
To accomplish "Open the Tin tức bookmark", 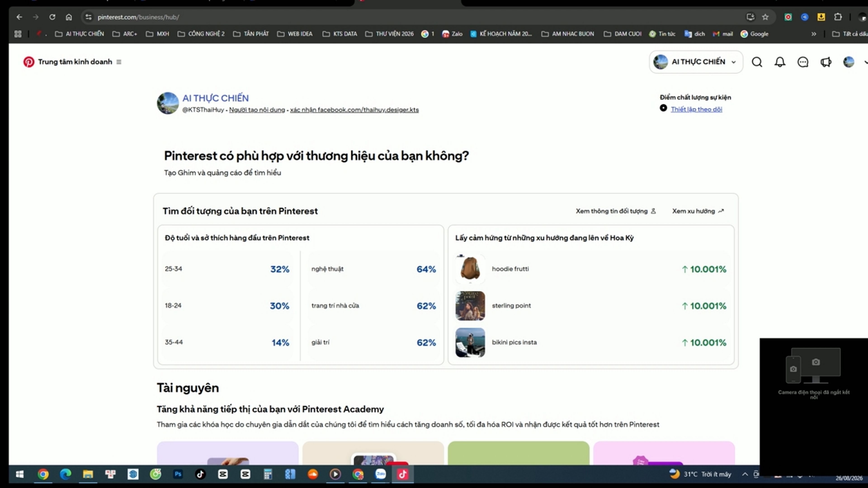I will (662, 34).
